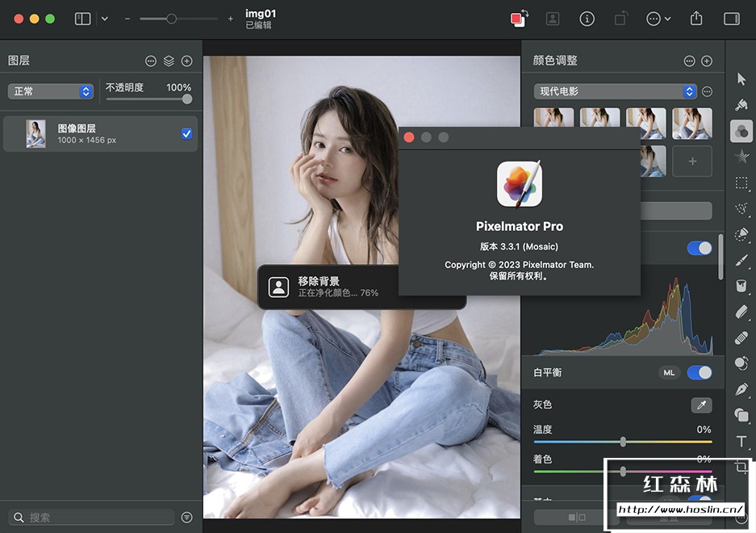756x533 pixels.
Task: Select the Clone tool
Action: [x=741, y=363]
